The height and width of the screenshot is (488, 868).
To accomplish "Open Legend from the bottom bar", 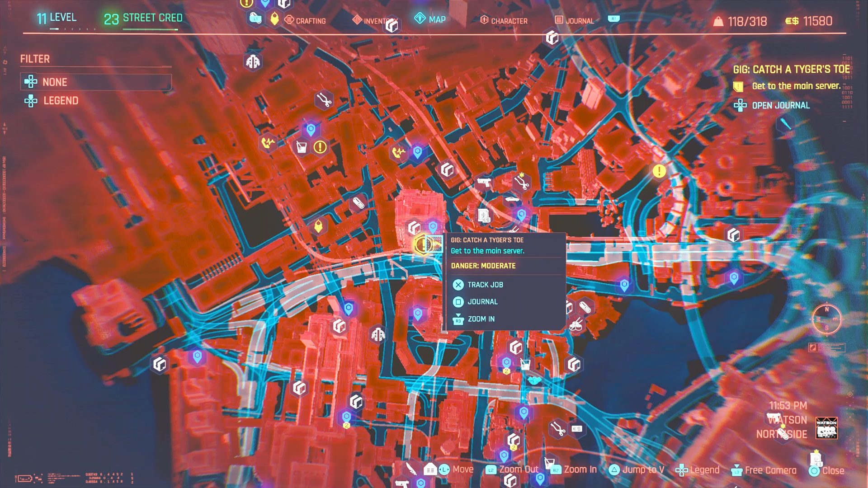I will click(697, 470).
